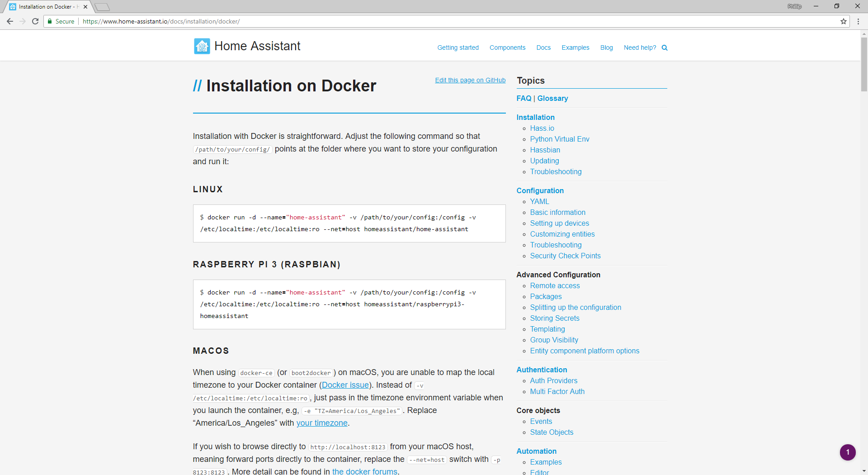Close the Installation on Docker tab
The image size is (868, 475).
point(85,7)
